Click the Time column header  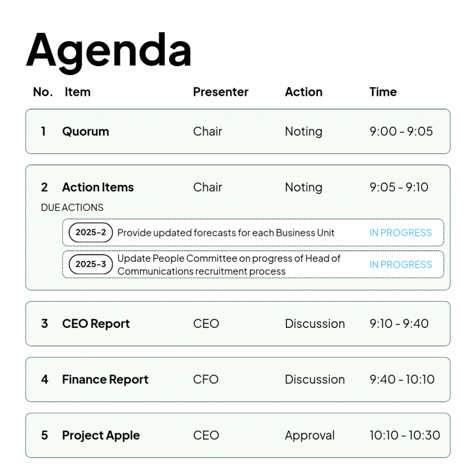[383, 92]
